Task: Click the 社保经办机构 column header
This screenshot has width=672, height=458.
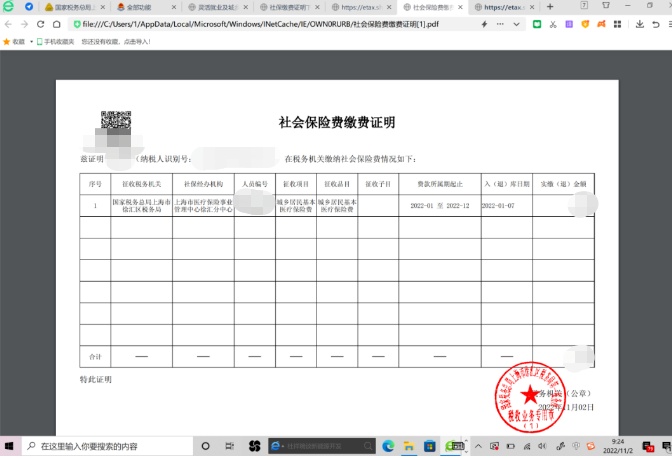Action: tap(203, 184)
